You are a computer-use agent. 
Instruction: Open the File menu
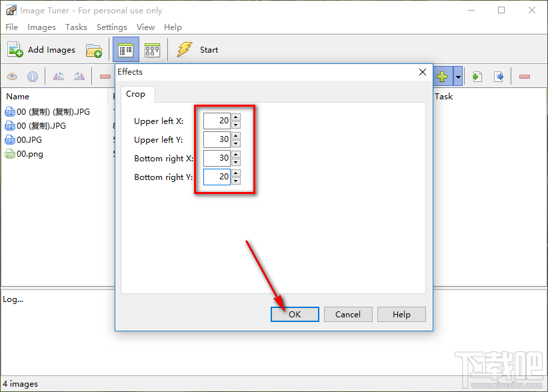[x=11, y=27]
